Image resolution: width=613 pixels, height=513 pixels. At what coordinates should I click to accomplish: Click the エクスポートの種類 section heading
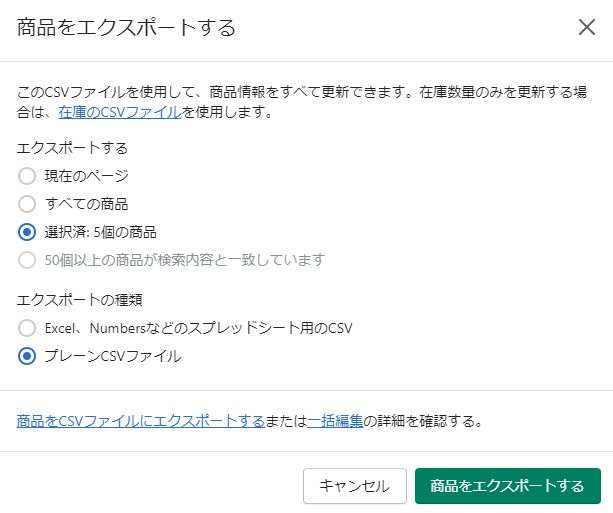[x=79, y=300]
